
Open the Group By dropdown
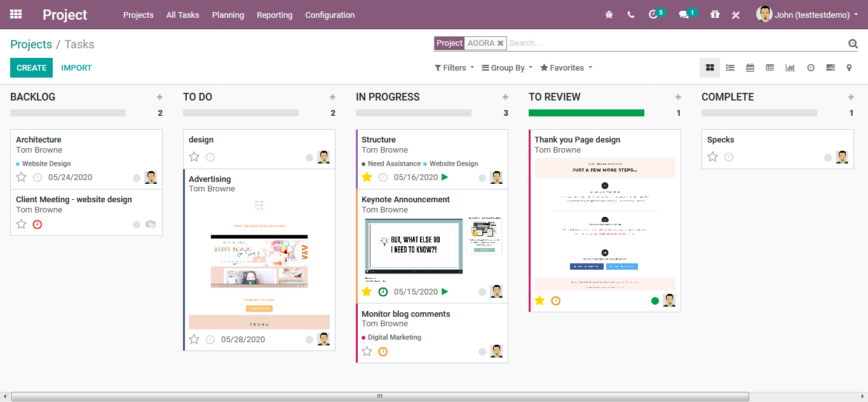click(x=507, y=68)
